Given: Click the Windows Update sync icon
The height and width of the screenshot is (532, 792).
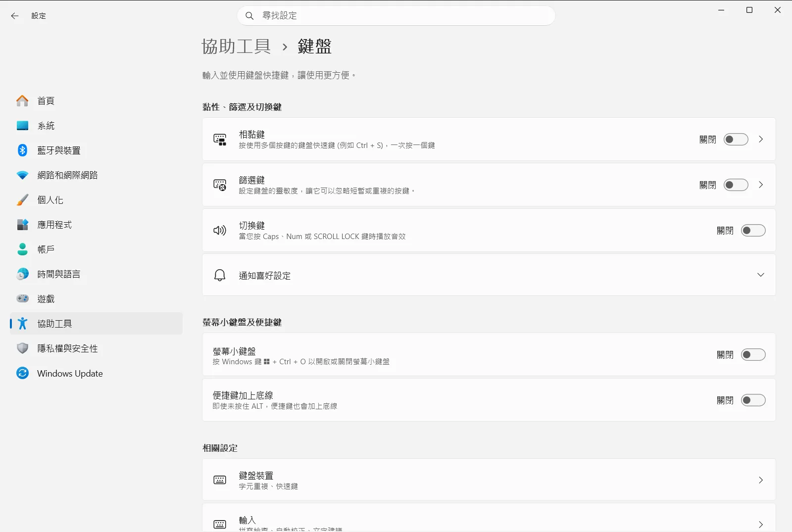Looking at the screenshot, I should tap(22, 373).
